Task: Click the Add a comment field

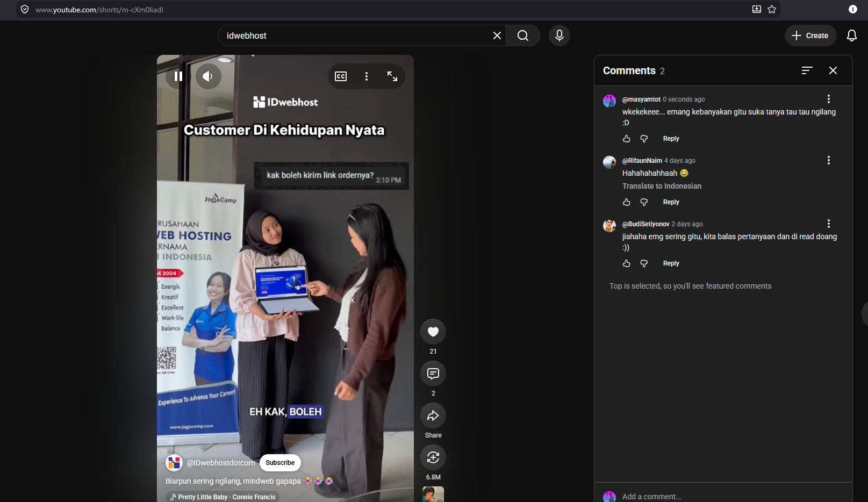Action: click(733, 497)
